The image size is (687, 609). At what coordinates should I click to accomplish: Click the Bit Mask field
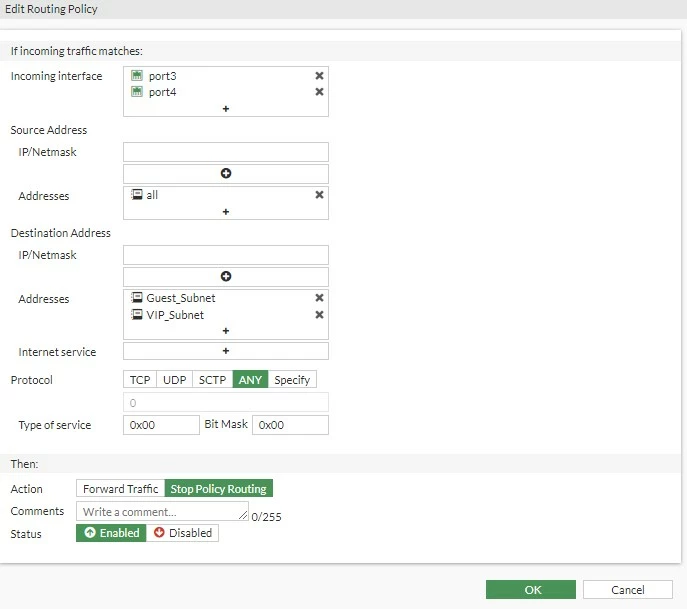point(290,425)
